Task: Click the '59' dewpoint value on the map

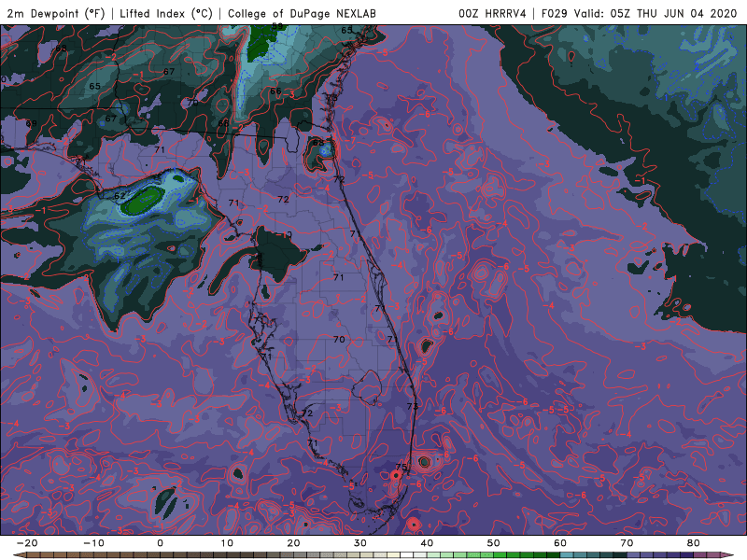Action: (277, 27)
